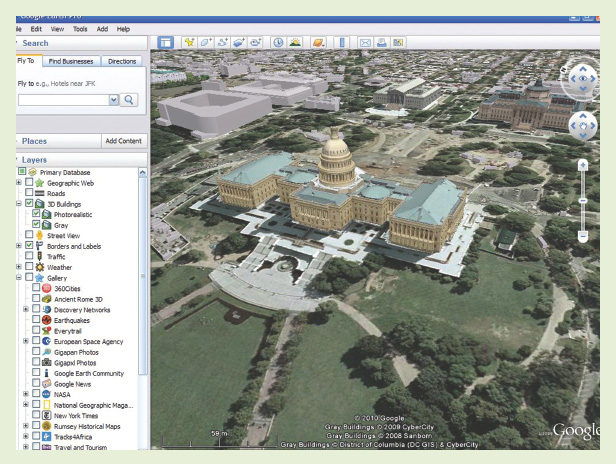Viewport: 616px width, 464px height.
Task: Click the Email envelope icon
Action: (365, 44)
